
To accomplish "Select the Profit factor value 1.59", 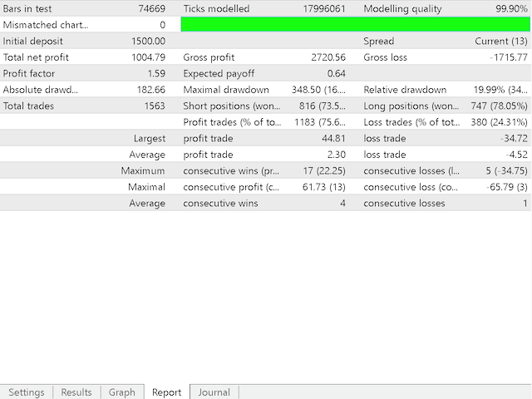I will coord(156,74).
